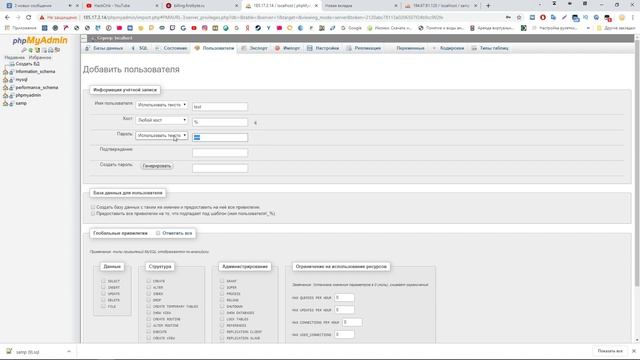Screen dimensions: 640x360
Task: Open the YouTube bookmark icon
Action: pos(193,28)
